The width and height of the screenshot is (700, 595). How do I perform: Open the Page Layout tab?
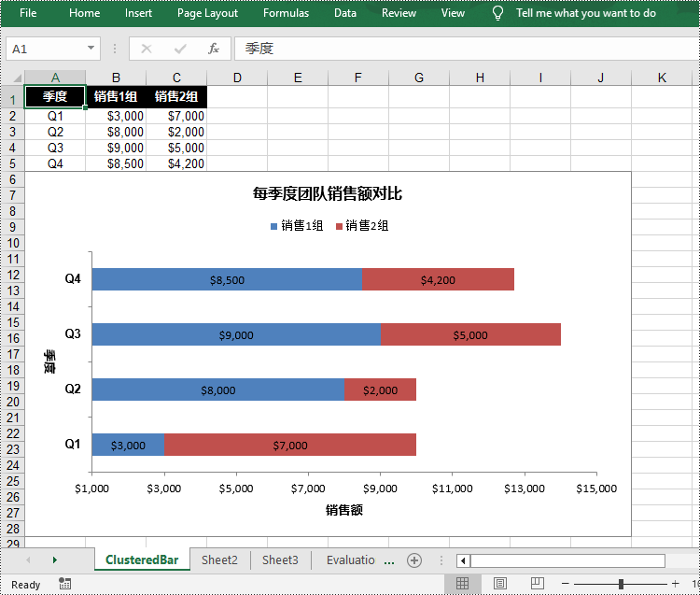207,13
